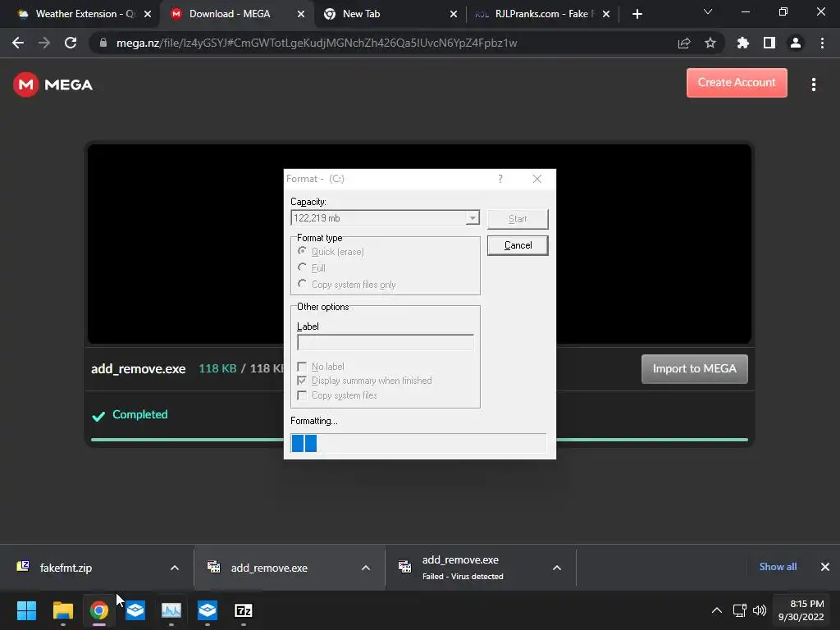This screenshot has width=840, height=630.
Task: Click the browser forward arrow
Action: [44, 43]
